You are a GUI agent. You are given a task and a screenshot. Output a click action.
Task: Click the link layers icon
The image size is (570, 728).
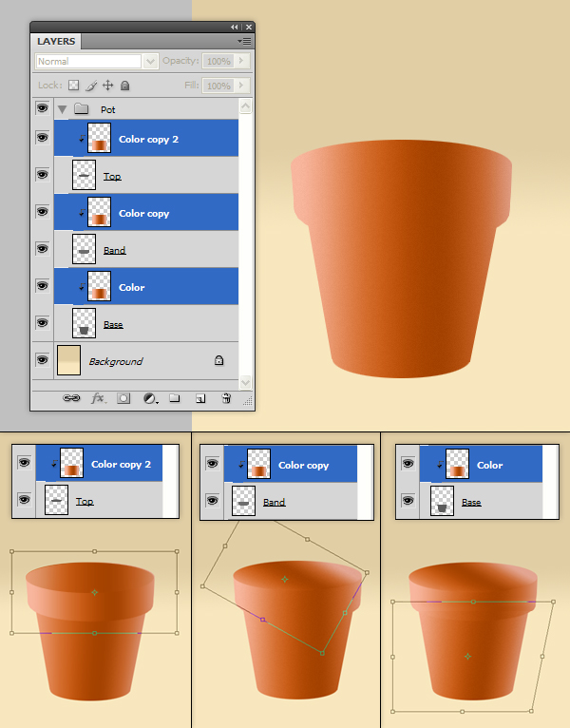[71, 399]
